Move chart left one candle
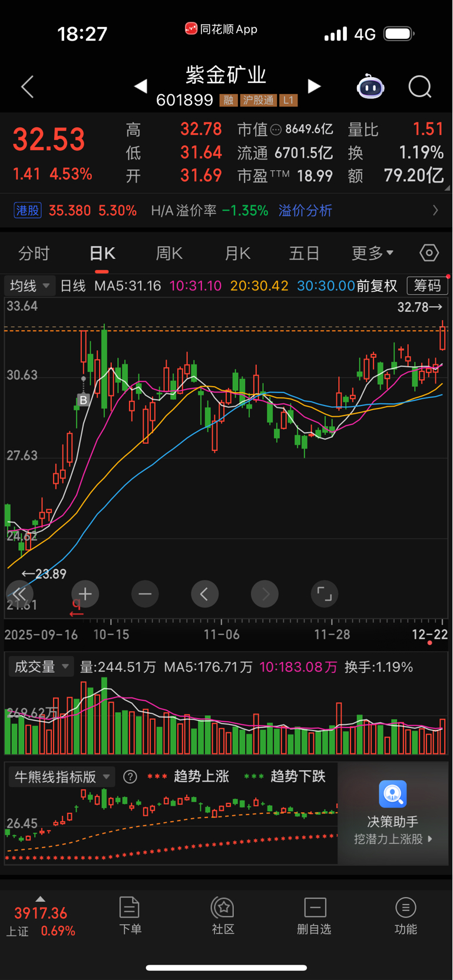 (x=204, y=594)
